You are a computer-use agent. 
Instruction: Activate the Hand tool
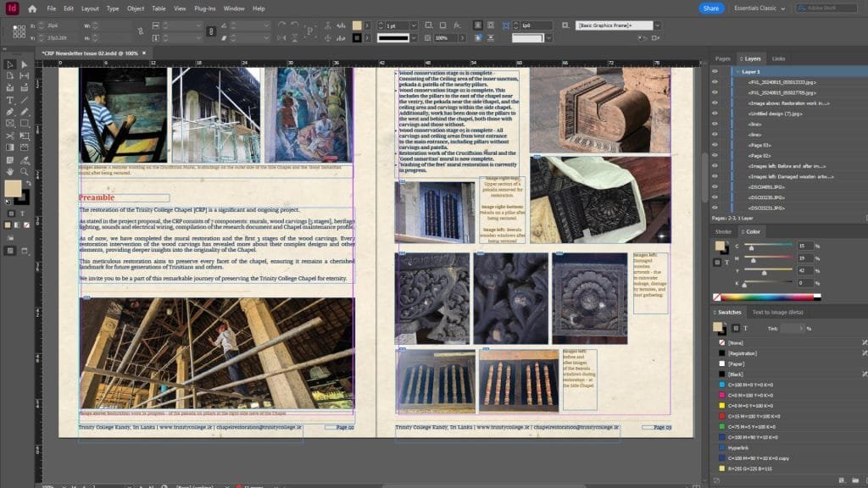[10, 170]
